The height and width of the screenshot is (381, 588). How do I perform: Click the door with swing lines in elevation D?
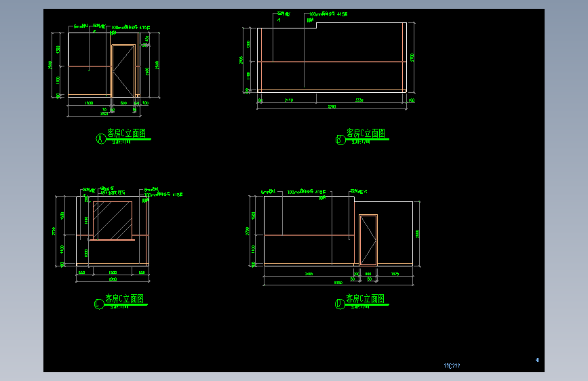click(368, 240)
